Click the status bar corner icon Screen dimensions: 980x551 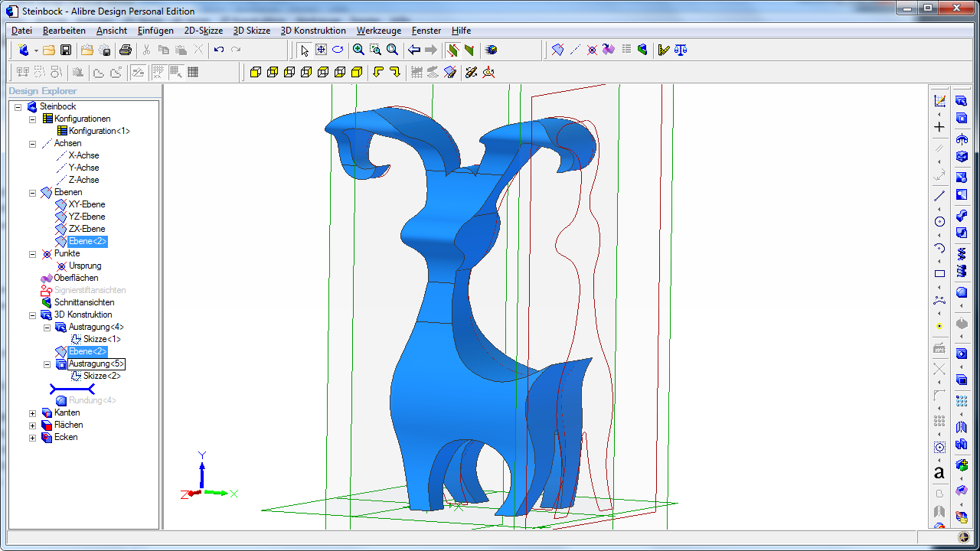[962, 539]
